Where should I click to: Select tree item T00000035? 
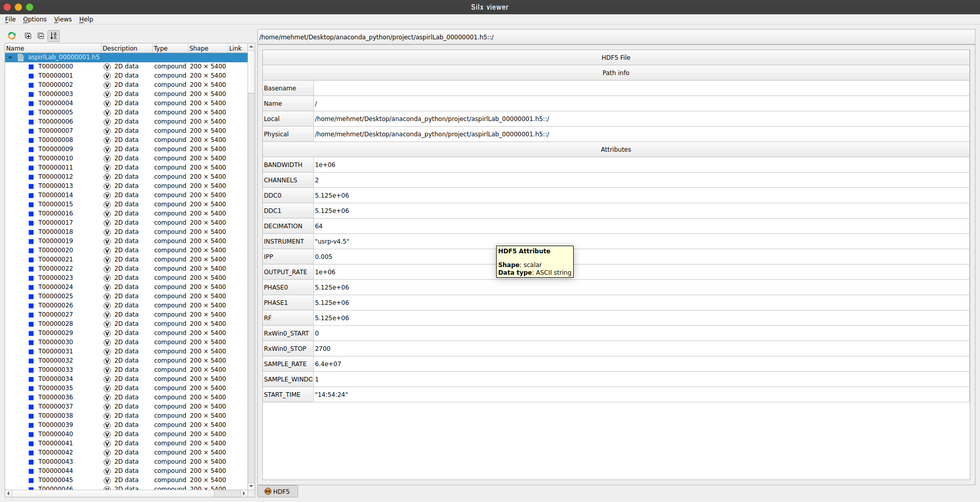[x=56, y=388]
